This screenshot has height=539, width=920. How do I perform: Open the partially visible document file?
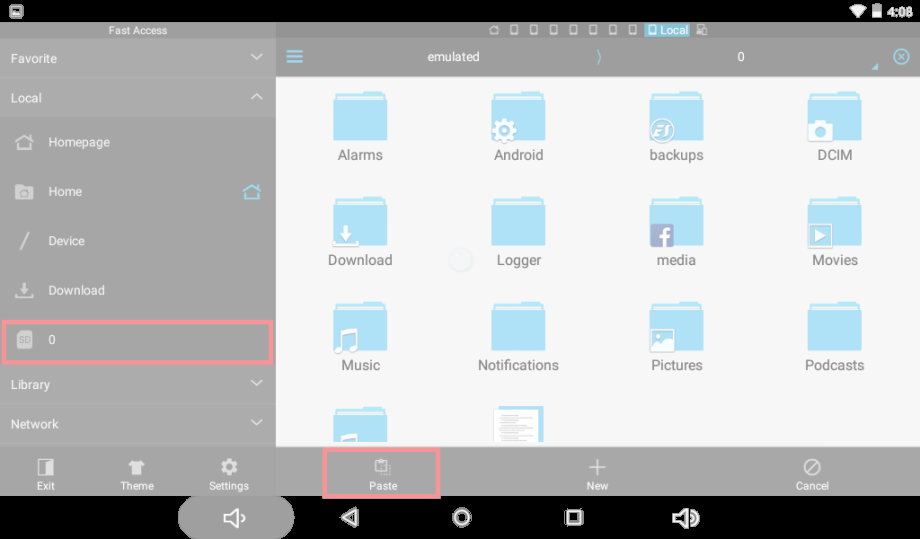(x=519, y=424)
